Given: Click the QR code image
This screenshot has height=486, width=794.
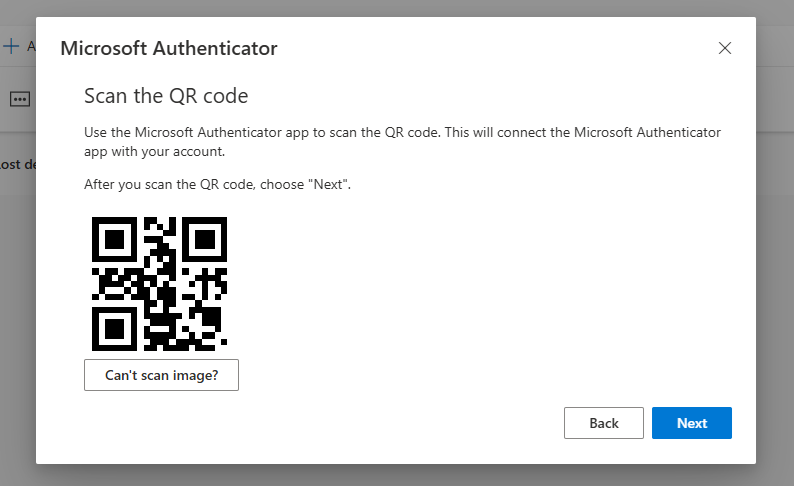Looking at the screenshot, I should pyautogui.click(x=160, y=284).
